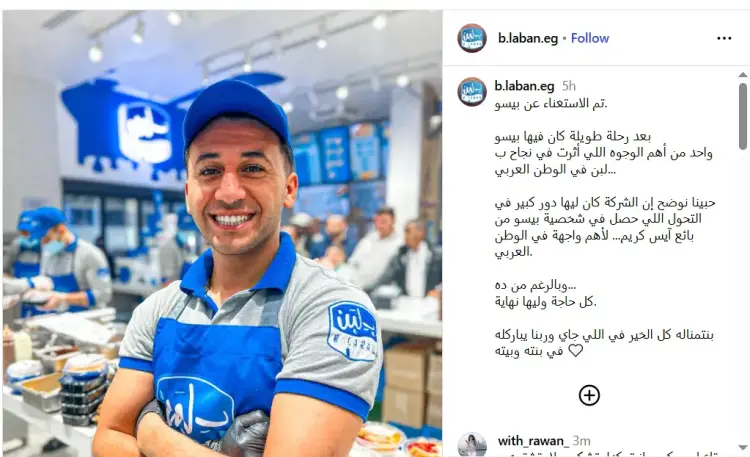
Task: Click the scrollbar down arrow in comments panel
Action: (742, 447)
